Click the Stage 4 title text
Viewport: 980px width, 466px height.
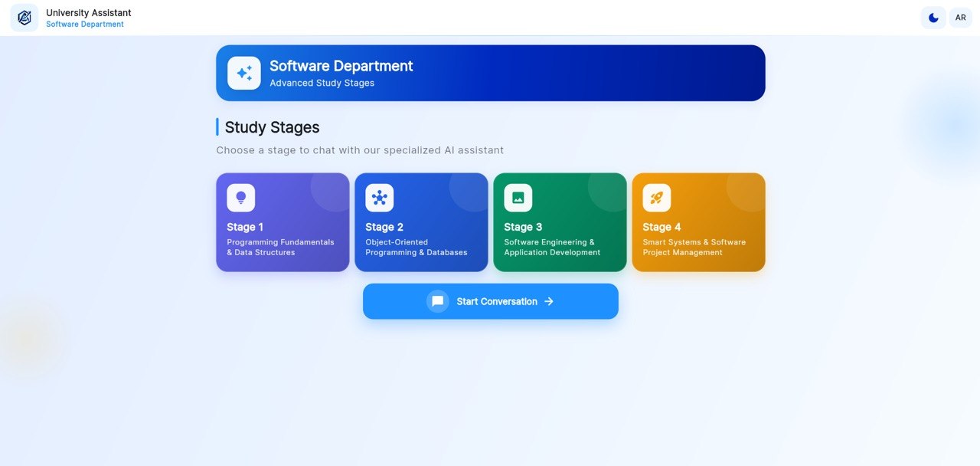tap(661, 227)
